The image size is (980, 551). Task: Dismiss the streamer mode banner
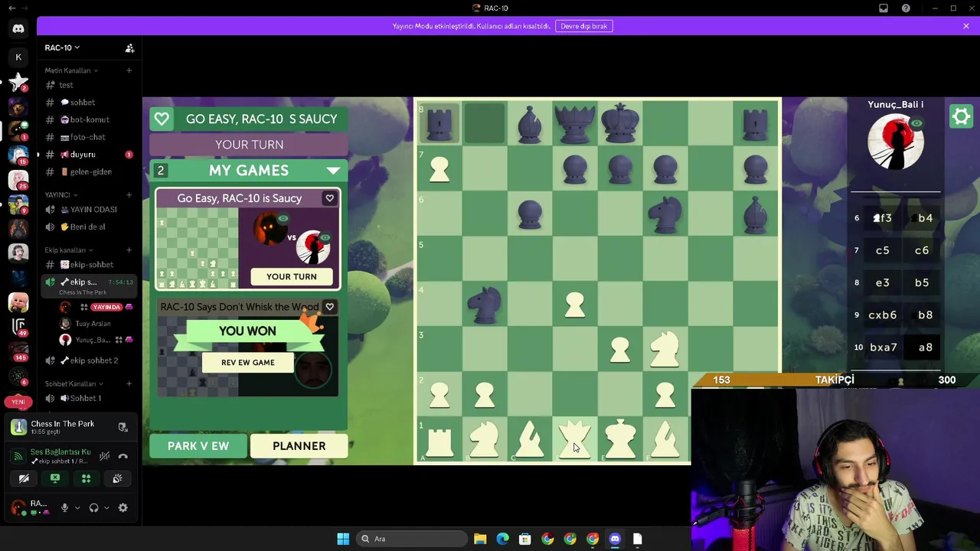pyautogui.click(x=966, y=26)
